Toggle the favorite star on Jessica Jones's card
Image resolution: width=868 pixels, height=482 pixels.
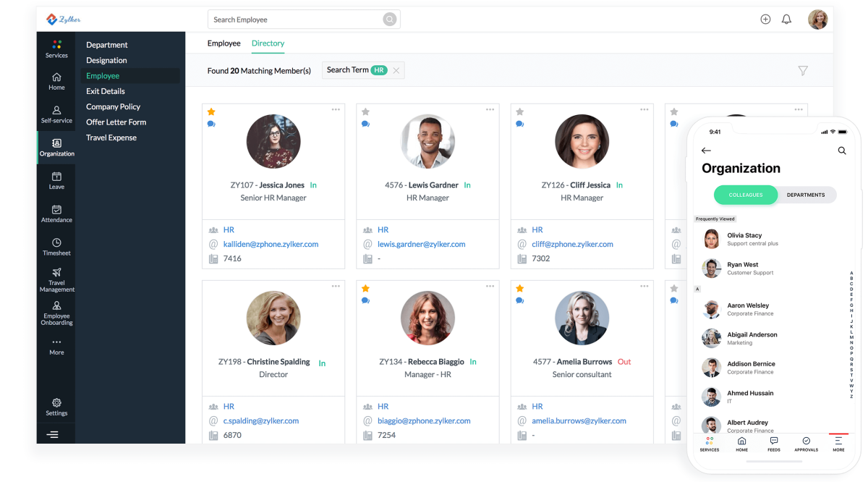210,112
